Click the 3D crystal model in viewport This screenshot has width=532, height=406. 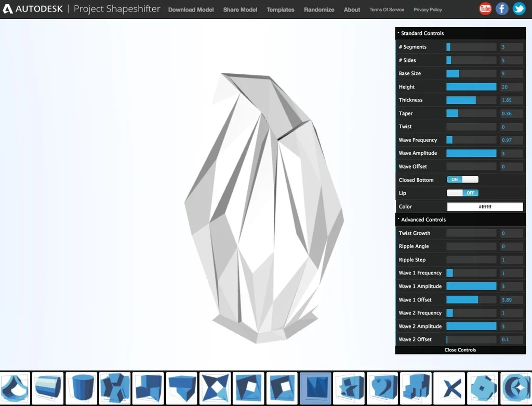pyautogui.click(x=264, y=207)
